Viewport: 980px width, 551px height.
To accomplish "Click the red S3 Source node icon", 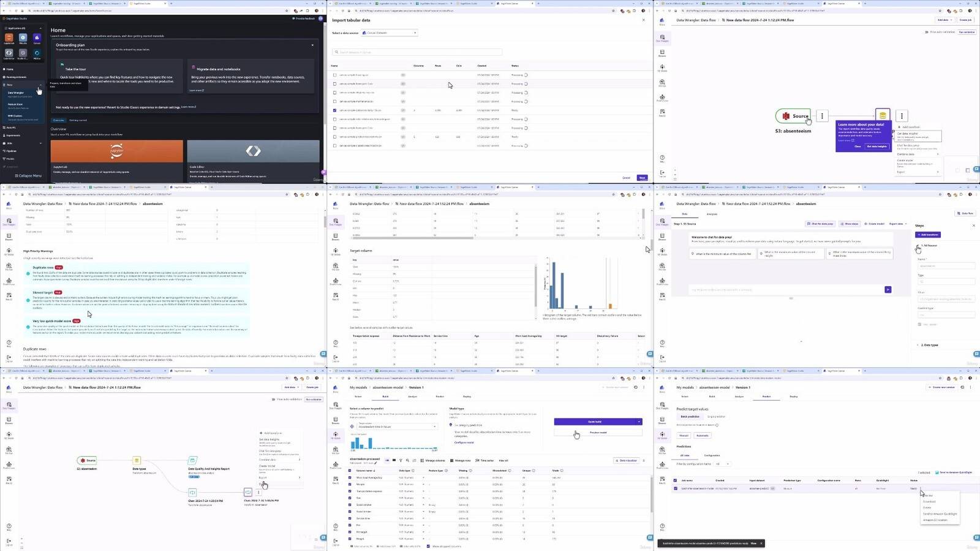I will (x=786, y=116).
